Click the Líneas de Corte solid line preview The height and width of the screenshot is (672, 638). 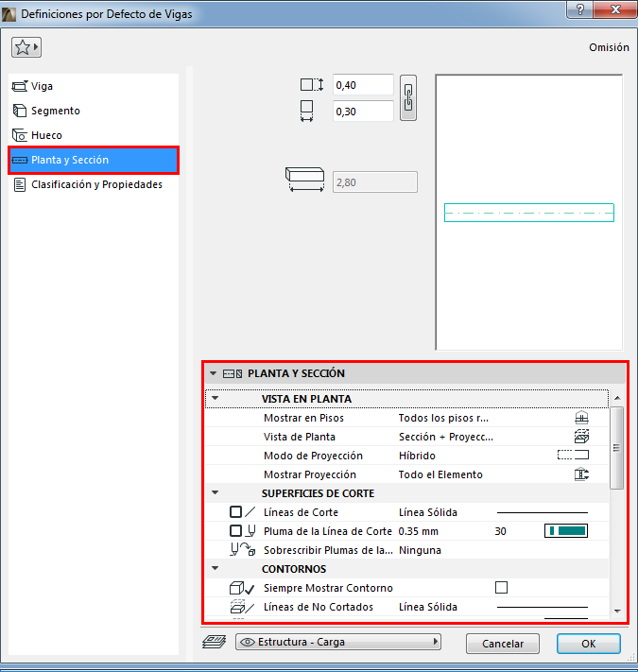[x=542, y=512]
